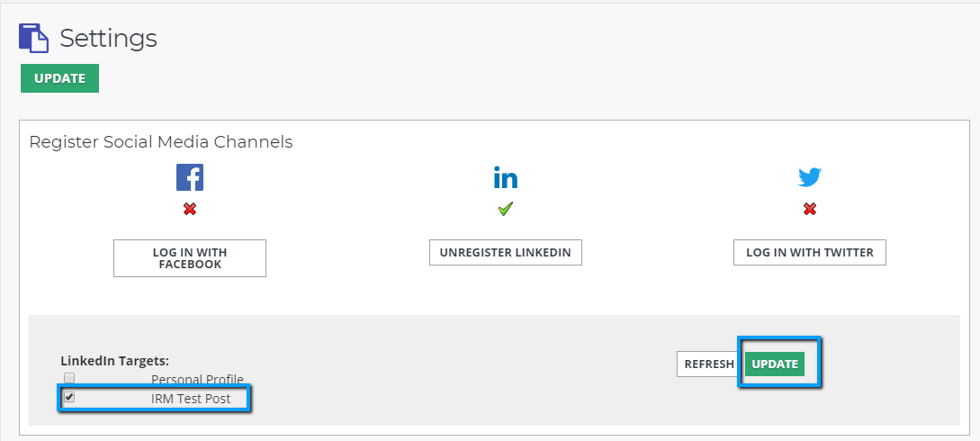This screenshot has width=980, height=441.
Task: Select the IRM Test Post label text
Action: [x=191, y=398]
